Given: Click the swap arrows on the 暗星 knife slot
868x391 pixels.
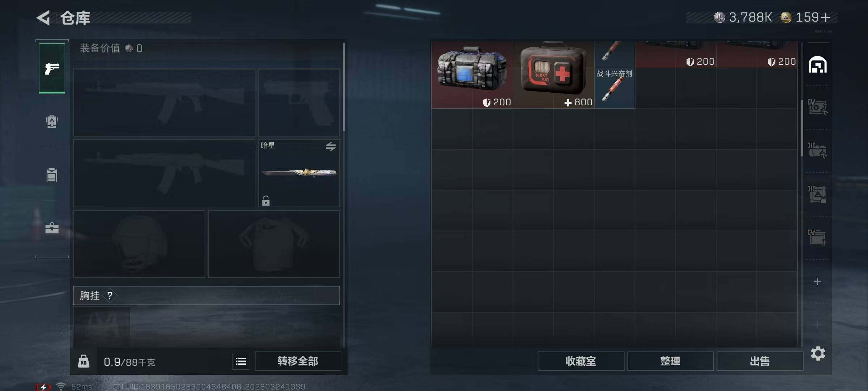Looking at the screenshot, I should 331,147.
